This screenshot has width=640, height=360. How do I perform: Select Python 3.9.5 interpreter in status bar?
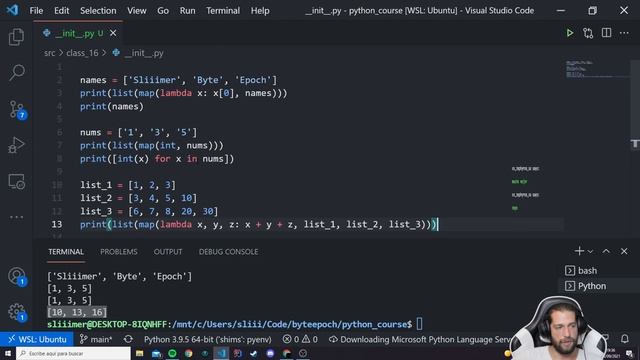207,339
